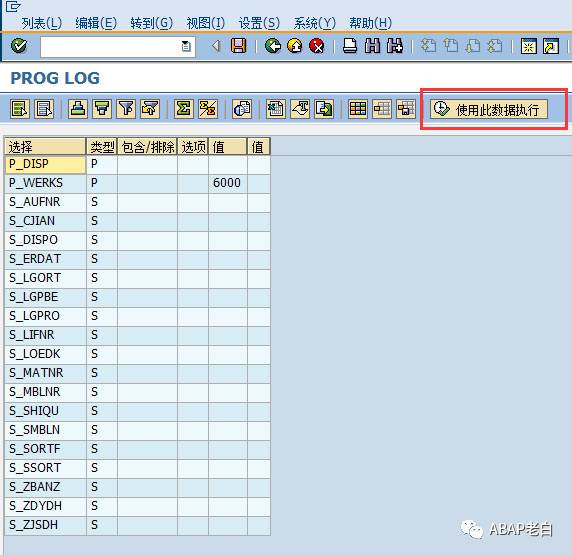
Task: Open the 转到(G) menu
Action: 151,23
